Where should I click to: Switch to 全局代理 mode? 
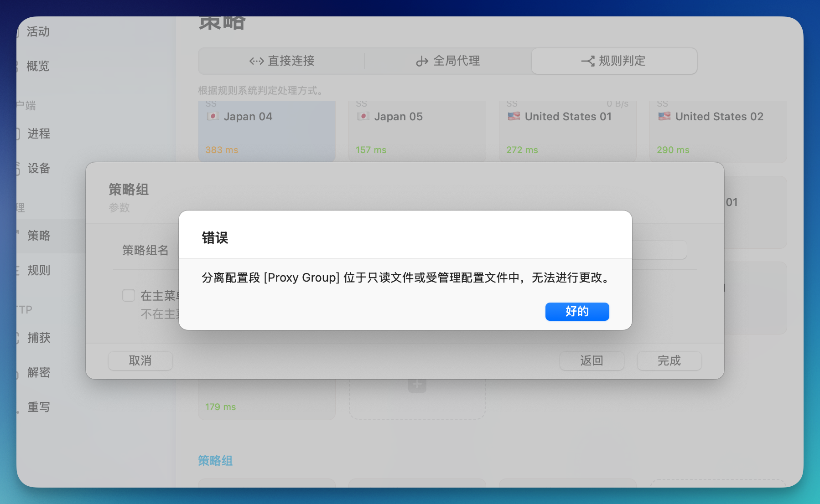point(447,61)
